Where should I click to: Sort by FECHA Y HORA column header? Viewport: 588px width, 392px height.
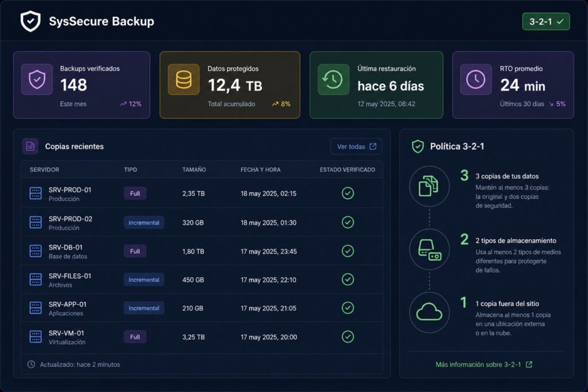click(260, 170)
